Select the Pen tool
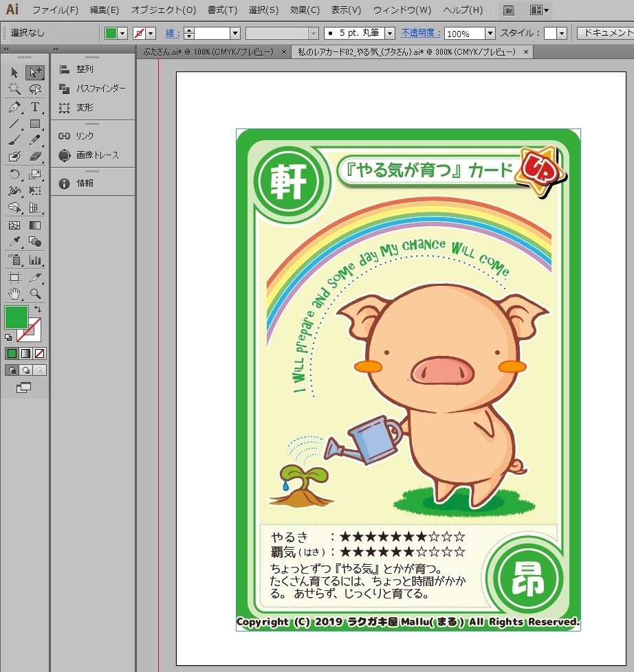 tap(14, 107)
